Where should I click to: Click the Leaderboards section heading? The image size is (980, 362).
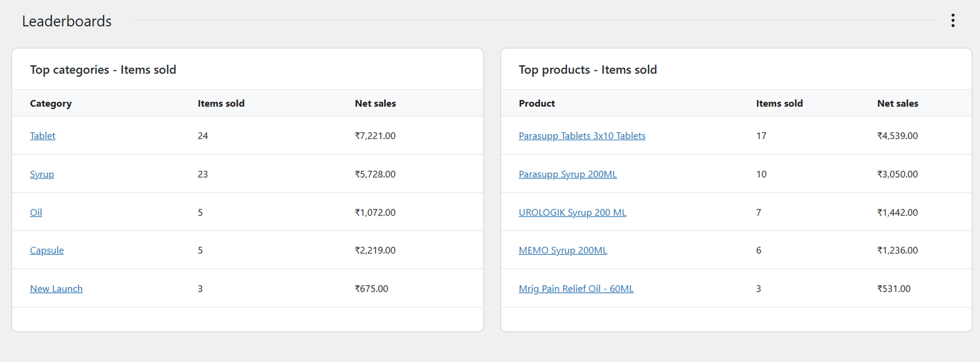click(x=67, y=21)
